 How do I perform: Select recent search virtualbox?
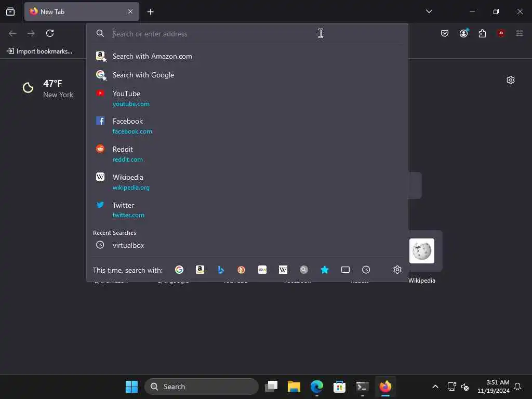tap(247, 245)
